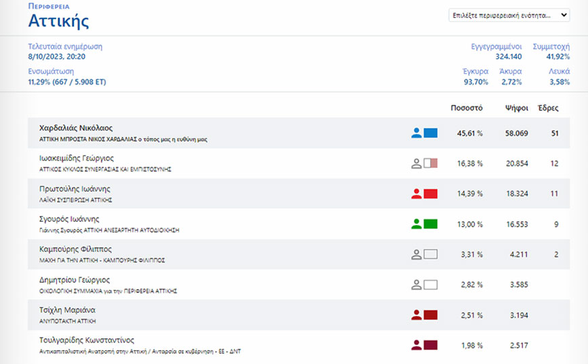588x364 pixels.
Task: Click the grey person icon for Ιωακειμίδης Γεώργιος
Action: tap(416, 164)
